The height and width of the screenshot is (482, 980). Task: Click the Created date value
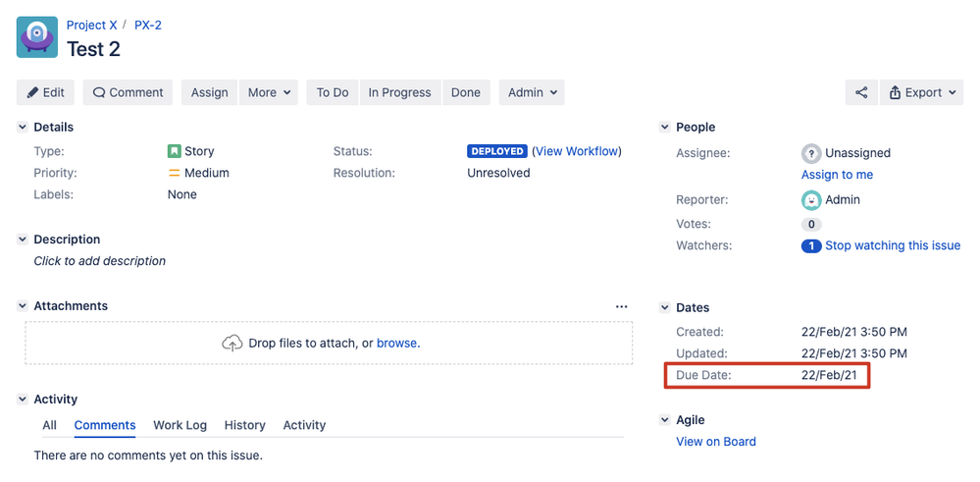pos(854,332)
